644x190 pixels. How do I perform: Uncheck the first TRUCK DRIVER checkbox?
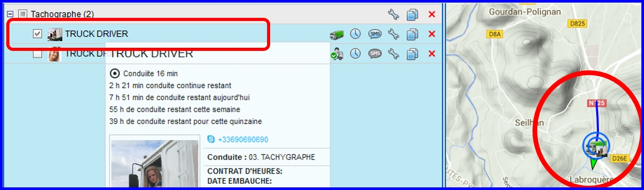click(37, 34)
